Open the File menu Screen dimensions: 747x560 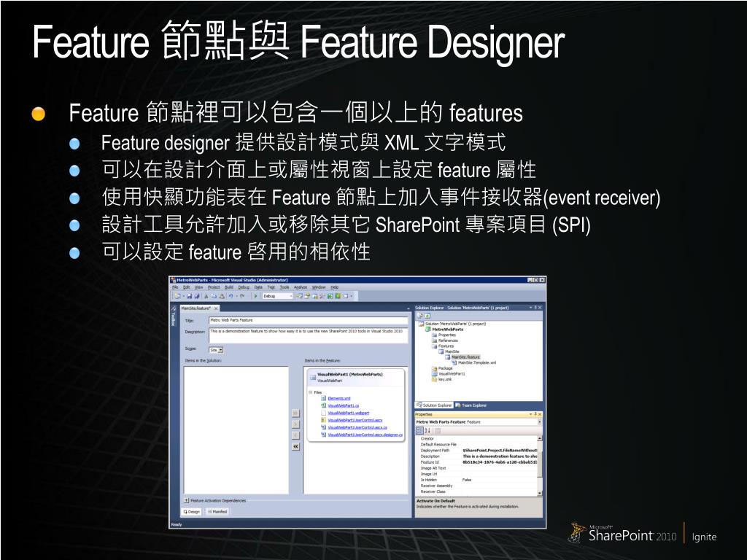(x=175, y=287)
